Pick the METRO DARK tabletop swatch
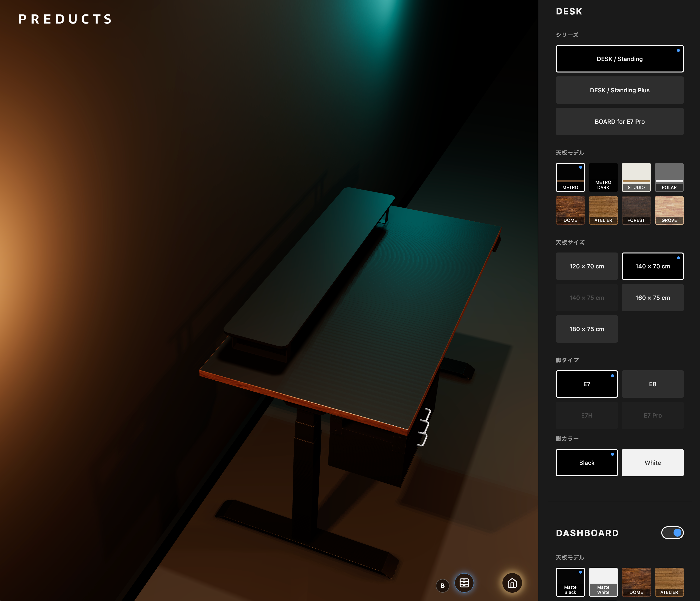700x601 pixels. (603, 177)
